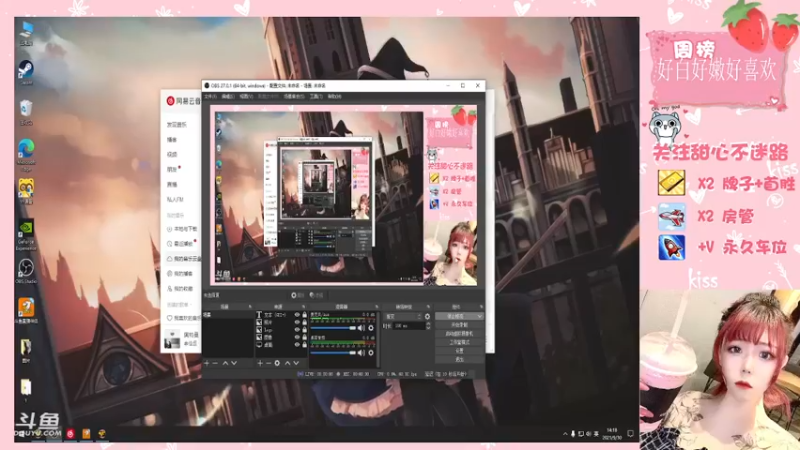Screen dimensions: 800x450
Task: Open GeForce Experience desktop shortcut
Action: (x=26, y=235)
